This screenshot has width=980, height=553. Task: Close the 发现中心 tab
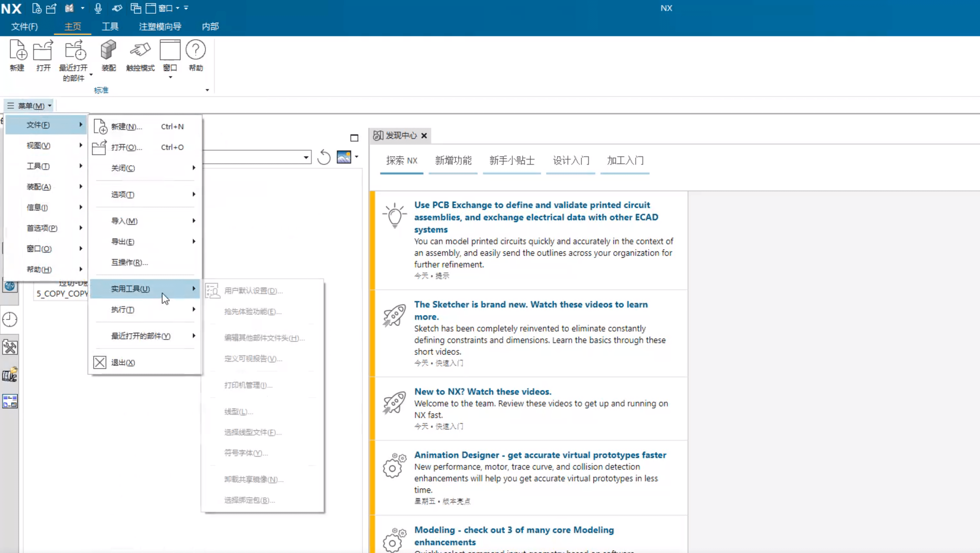(x=424, y=136)
